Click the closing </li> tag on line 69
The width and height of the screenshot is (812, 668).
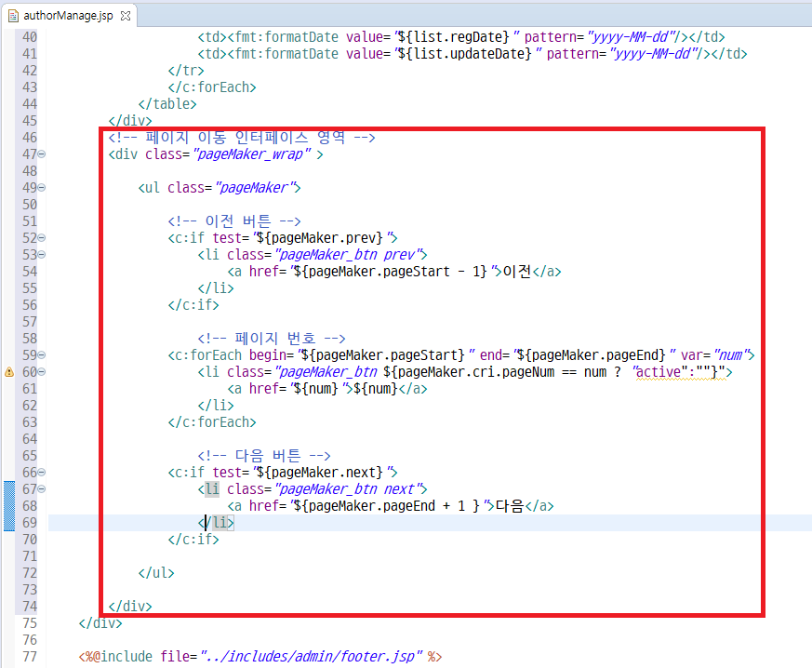click(x=216, y=523)
